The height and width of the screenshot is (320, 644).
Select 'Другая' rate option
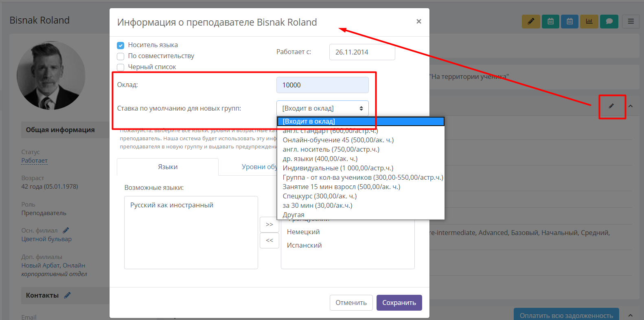361,215
